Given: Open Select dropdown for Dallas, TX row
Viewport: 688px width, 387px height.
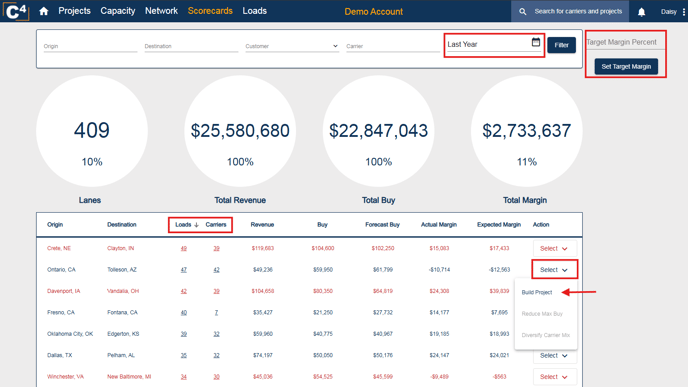Looking at the screenshot, I should pos(555,355).
